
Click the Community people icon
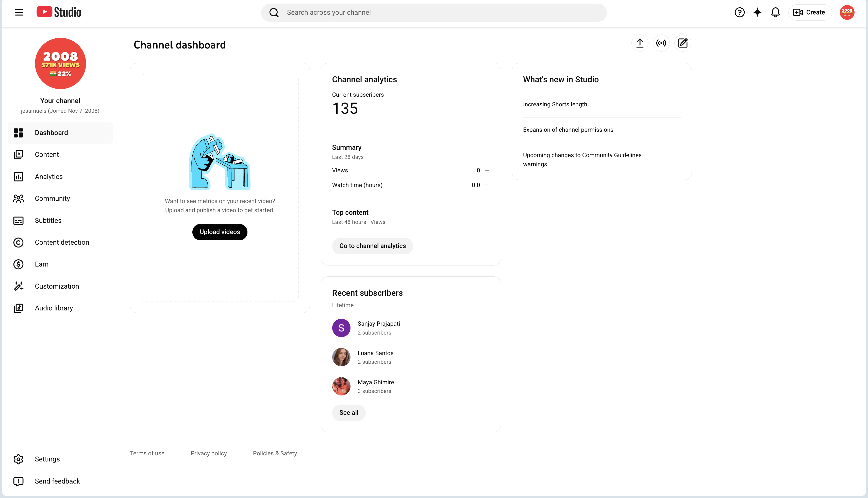(19, 198)
